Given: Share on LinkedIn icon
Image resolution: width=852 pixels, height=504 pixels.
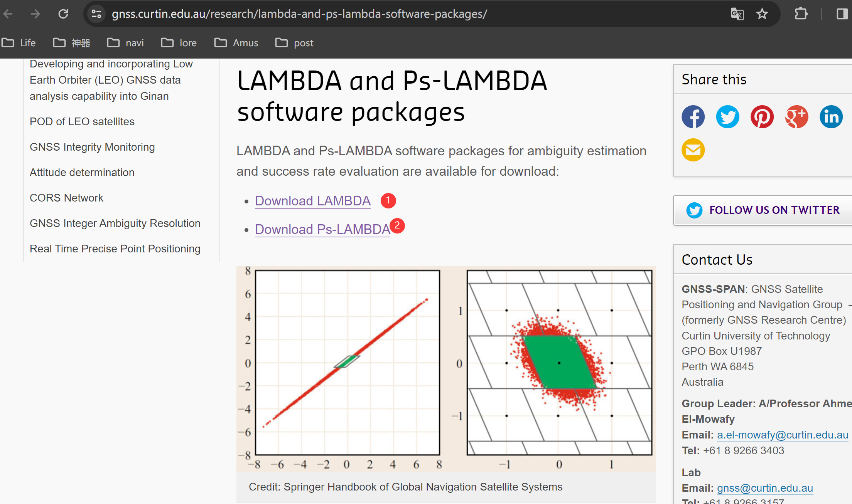Looking at the screenshot, I should (831, 117).
